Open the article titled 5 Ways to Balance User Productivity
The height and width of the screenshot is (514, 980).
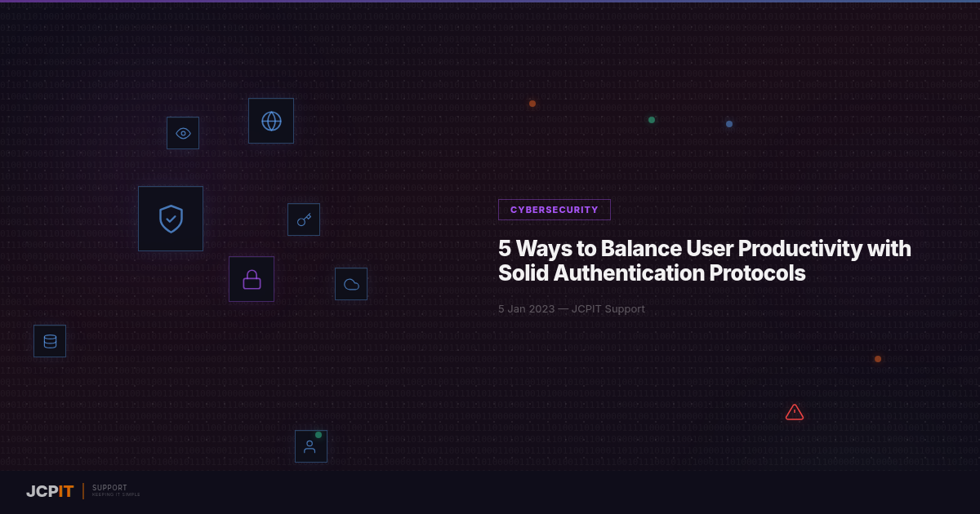pyautogui.click(x=704, y=260)
